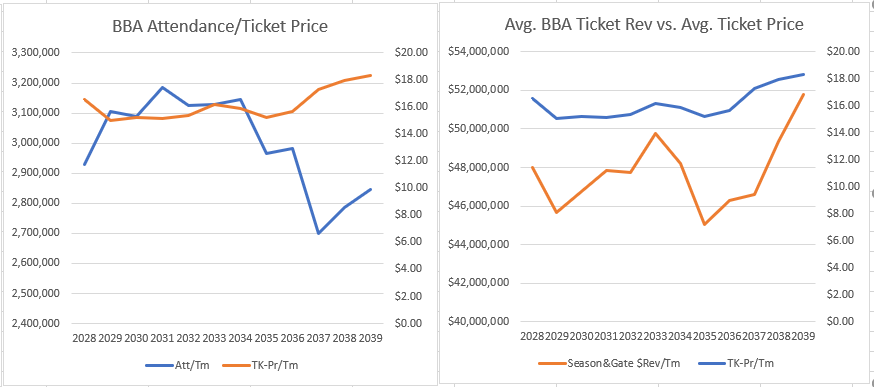Click the 2033 revenue peak on the orange line
Viewport: 874px width, 387px height.
[656, 133]
